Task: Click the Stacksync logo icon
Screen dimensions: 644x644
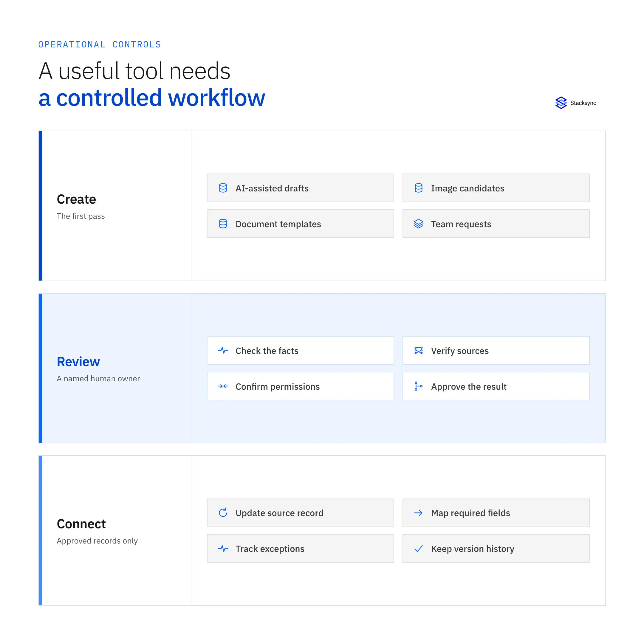Action: 561,103
